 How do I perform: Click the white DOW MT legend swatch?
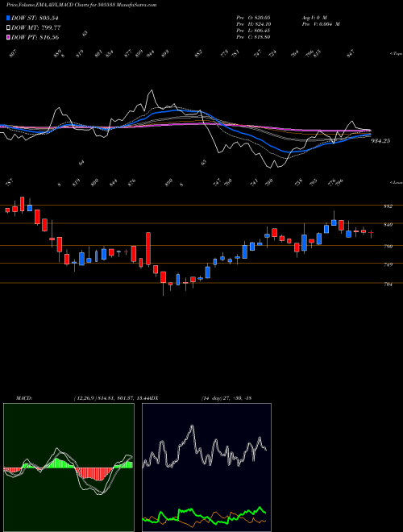pyautogui.click(x=9, y=28)
